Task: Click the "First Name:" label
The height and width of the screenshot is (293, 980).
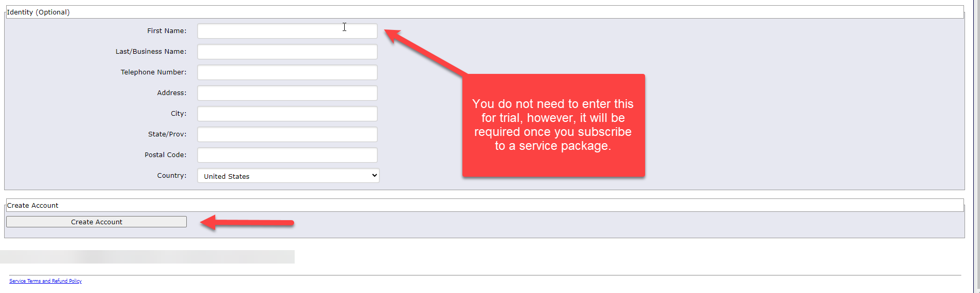Action: [x=167, y=31]
